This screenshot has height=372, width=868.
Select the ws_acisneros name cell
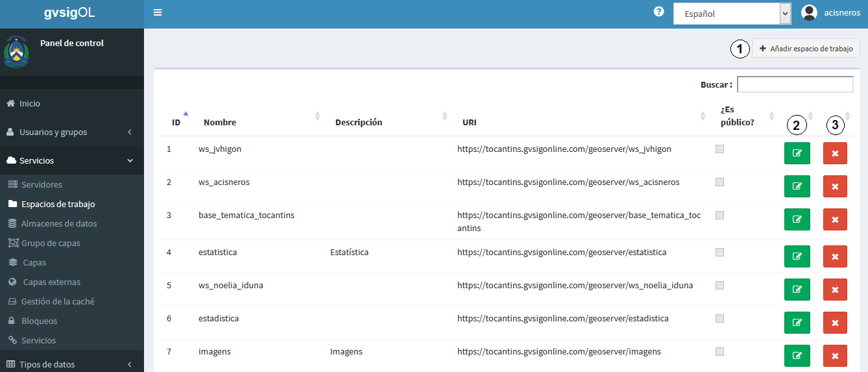(224, 182)
